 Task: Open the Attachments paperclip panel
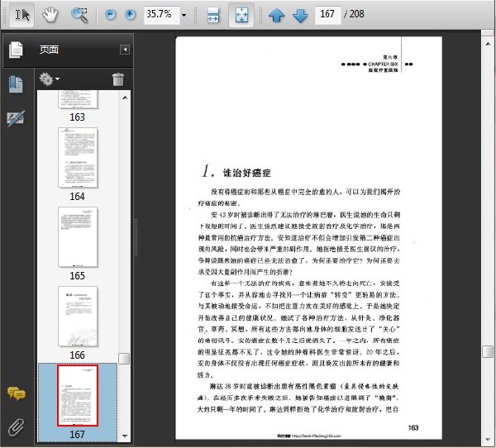[x=16, y=427]
